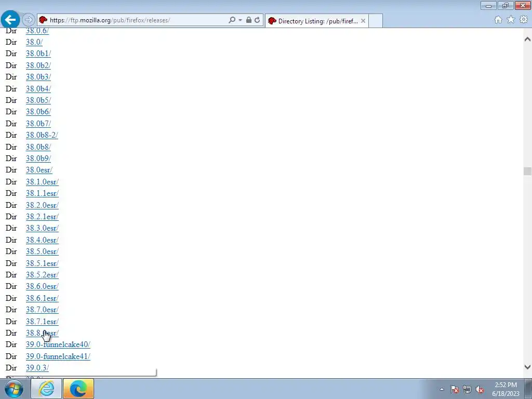Click the scrollbar down arrow
Screen dimensions: 532x399
click(527, 367)
